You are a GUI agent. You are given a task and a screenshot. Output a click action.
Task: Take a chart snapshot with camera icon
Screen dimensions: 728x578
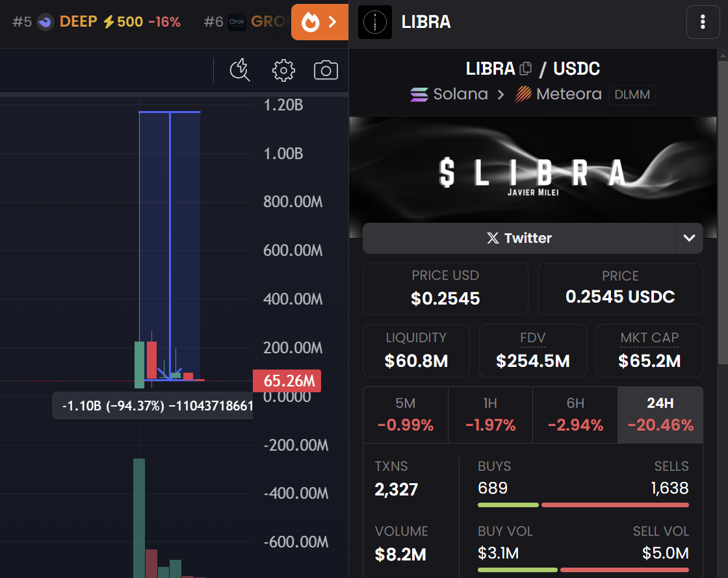326,71
